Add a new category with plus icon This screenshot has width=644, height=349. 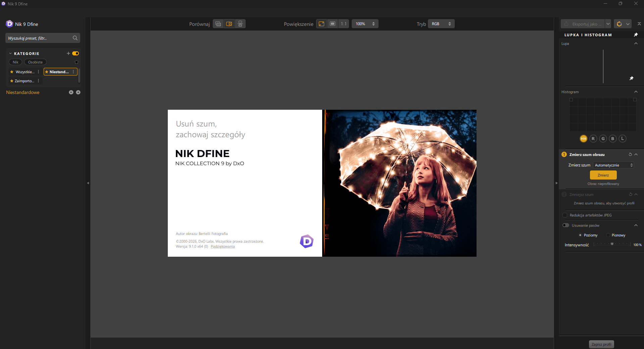pos(68,53)
